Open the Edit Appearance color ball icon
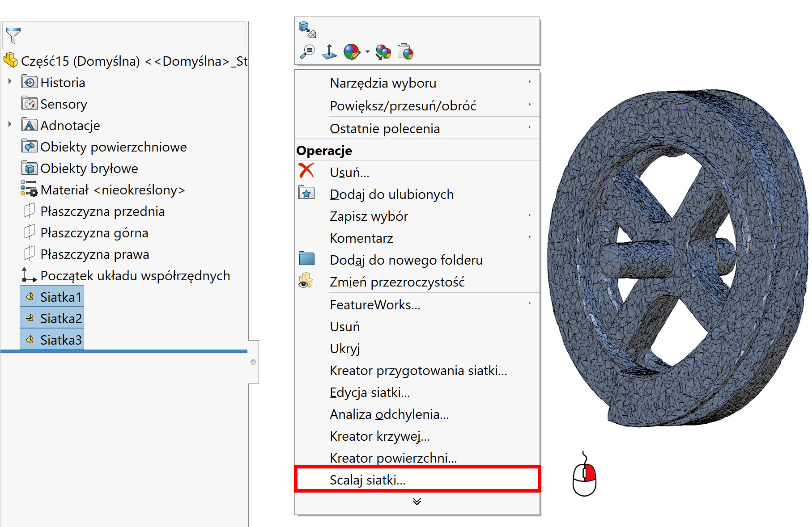The height and width of the screenshot is (527, 812). click(352, 52)
